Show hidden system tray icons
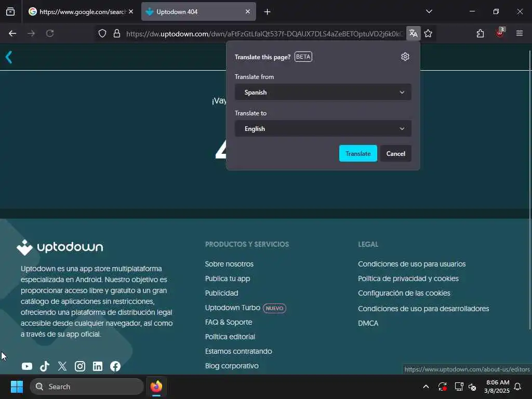532x399 pixels. 426,387
